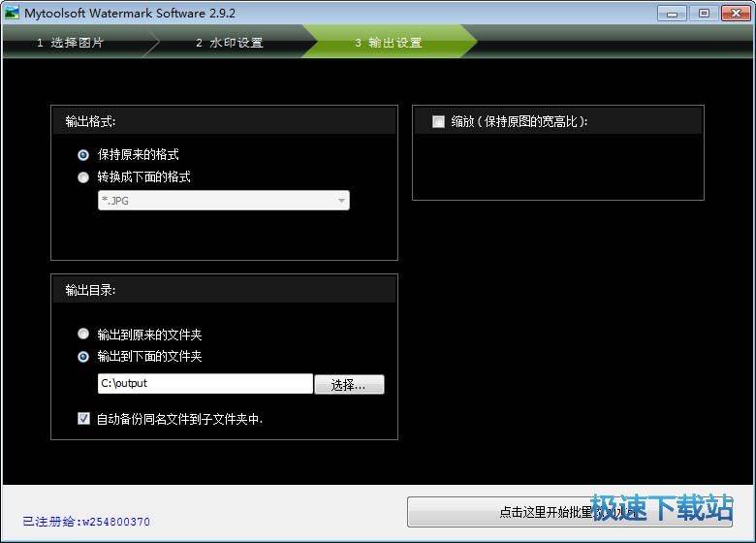Uncheck 自动备份同名文件到子文件夹中 checkbox
756x543 pixels.
tap(83, 419)
